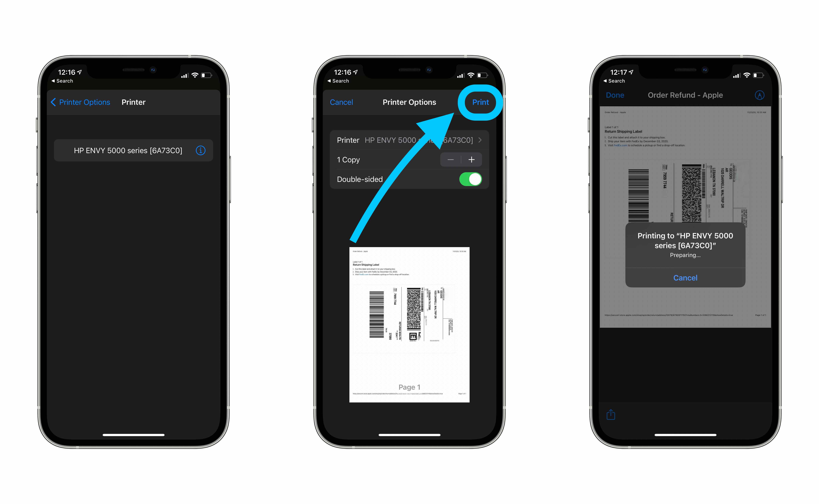Image resolution: width=819 pixels, height=504 pixels.
Task: Select HP ENVY 5000 series printer
Action: pos(129,151)
